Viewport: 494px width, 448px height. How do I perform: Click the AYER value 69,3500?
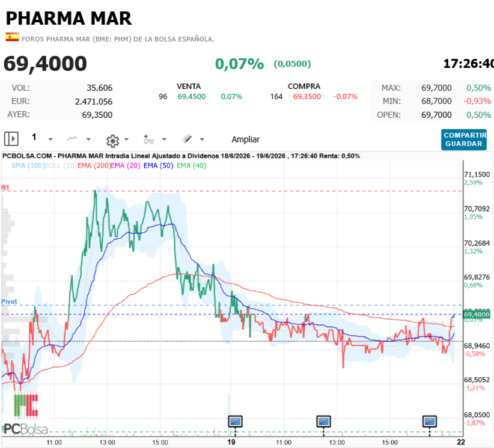coord(97,115)
